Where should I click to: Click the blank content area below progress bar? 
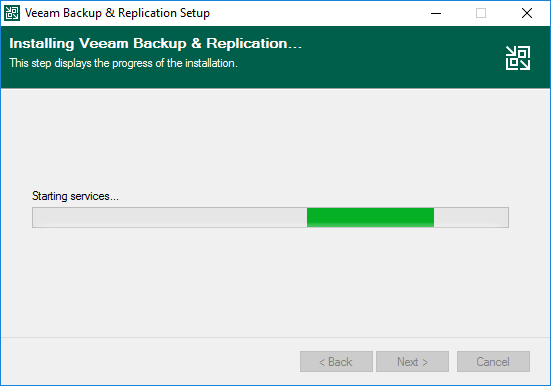point(271,281)
